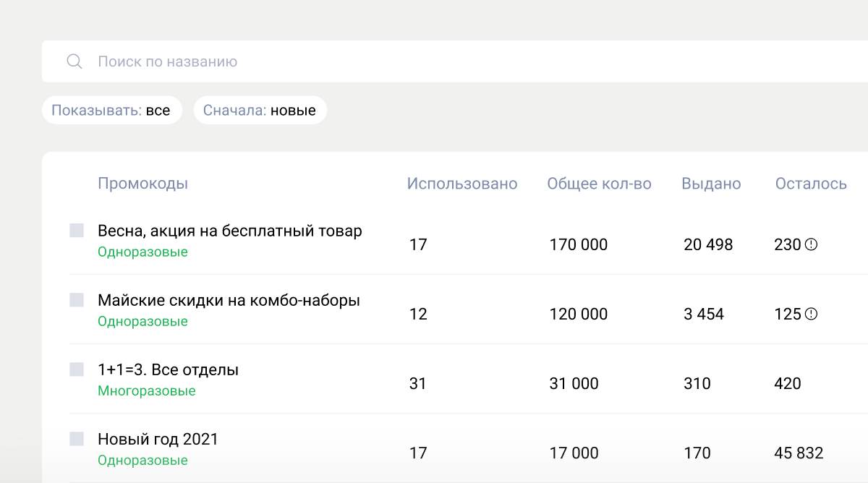Click 'Одноразовые' under 'Майские скидки на комбо-наборы'

coord(142,322)
